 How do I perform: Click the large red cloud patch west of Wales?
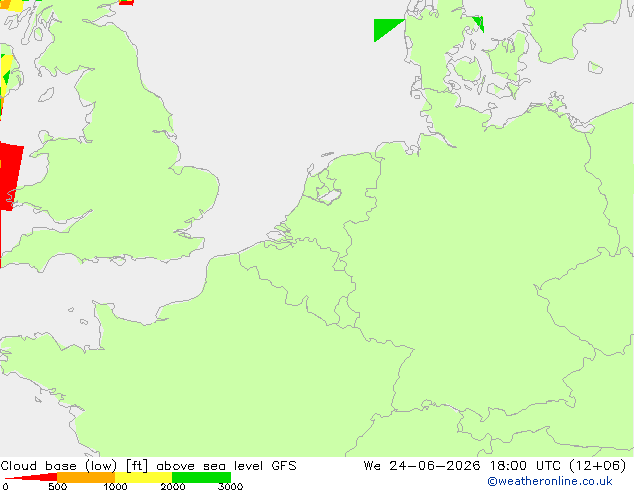pyautogui.click(x=10, y=177)
